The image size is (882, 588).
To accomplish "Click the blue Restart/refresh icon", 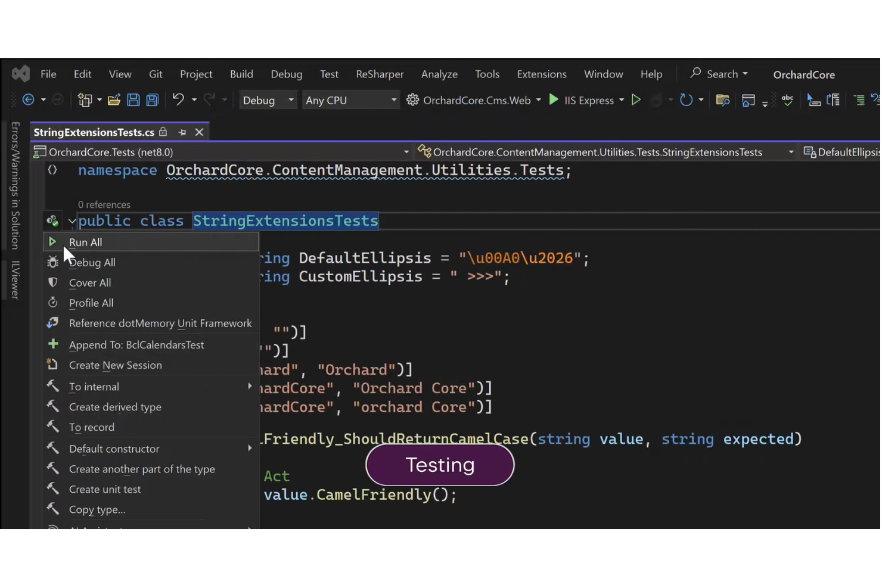I will (x=686, y=100).
